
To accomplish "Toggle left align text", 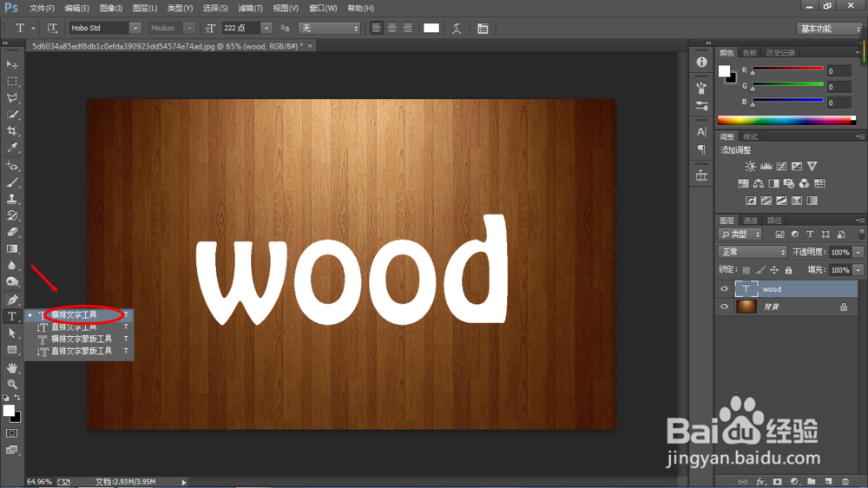I will [x=377, y=28].
